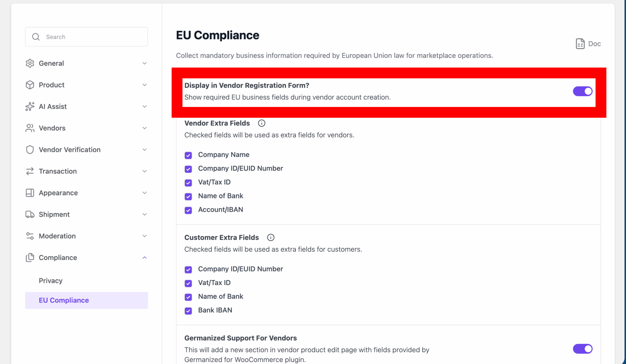Click the AI Assist sparkle icon

click(x=30, y=107)
